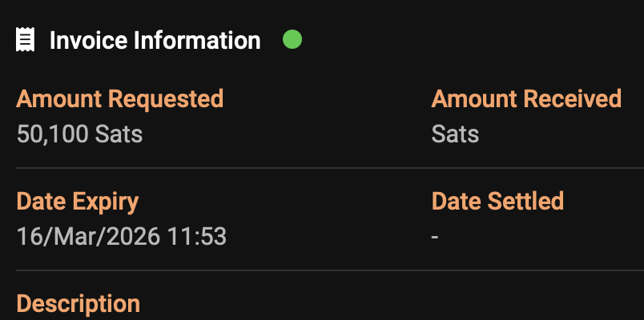Click the green invoice status dot
The width and height of the screenshot is (644, 320).
tap(292, 38)
